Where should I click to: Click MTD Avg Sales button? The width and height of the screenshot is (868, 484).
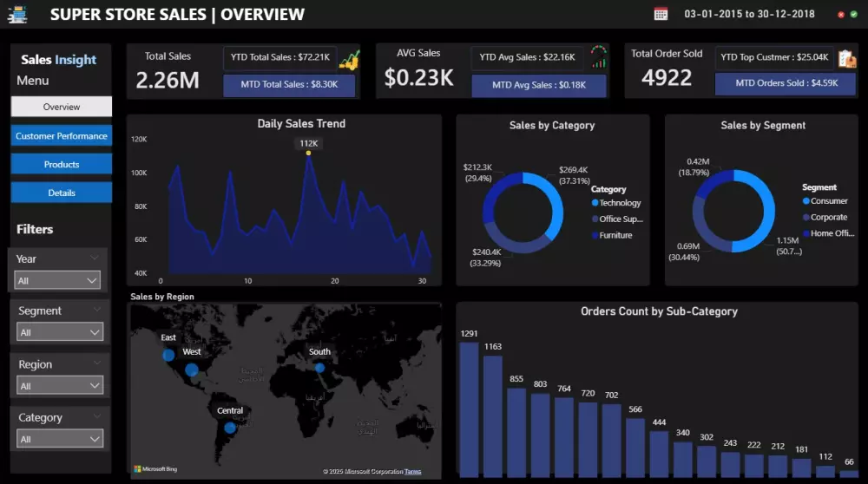point(539,85)
